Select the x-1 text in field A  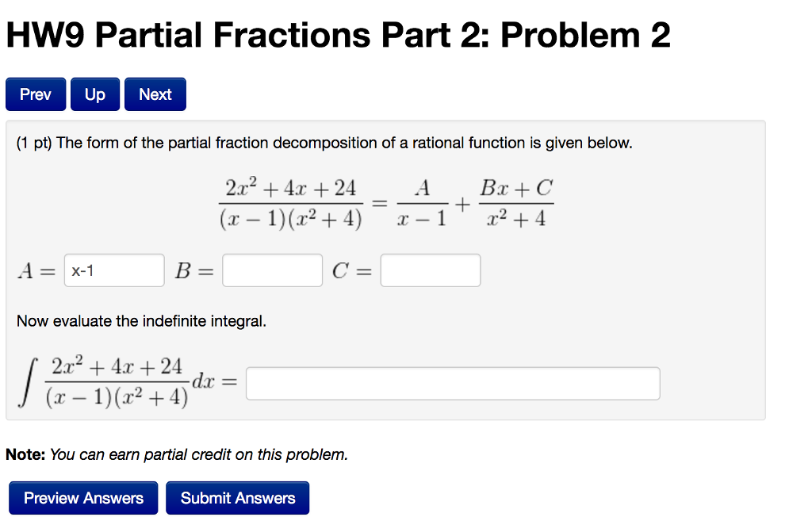tap(83, 270)
